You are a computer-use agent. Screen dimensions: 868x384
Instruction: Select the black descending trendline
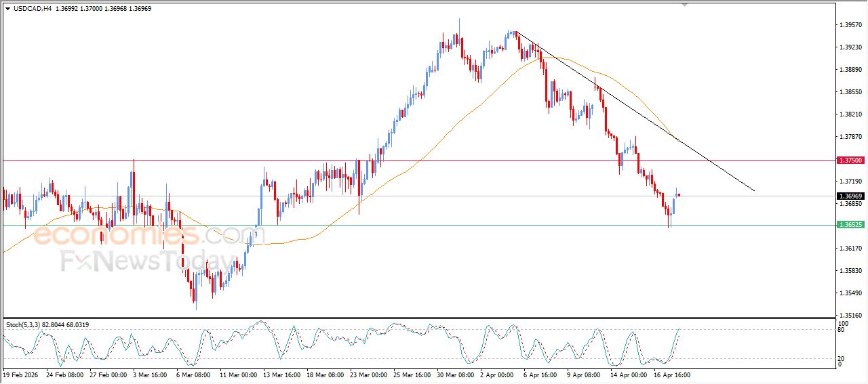point(637,113)
